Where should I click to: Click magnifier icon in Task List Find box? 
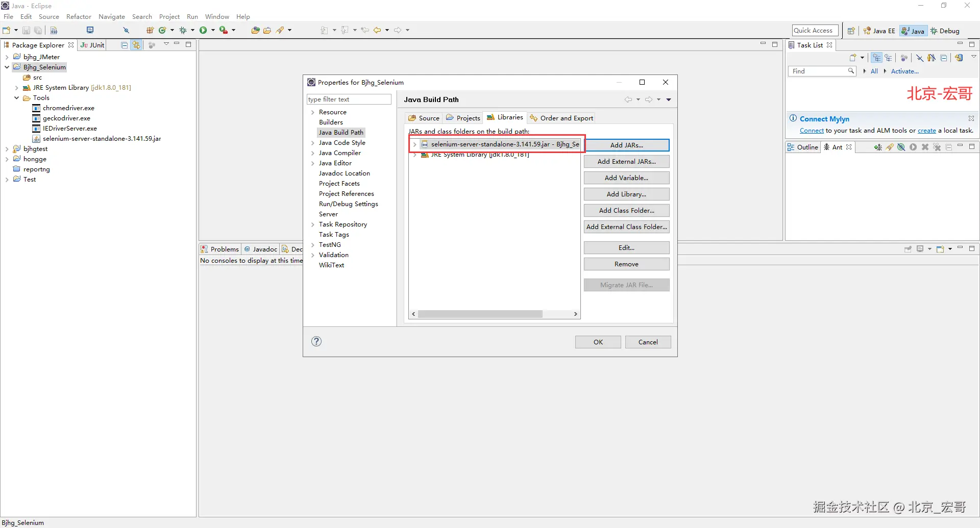click(851, 71)
